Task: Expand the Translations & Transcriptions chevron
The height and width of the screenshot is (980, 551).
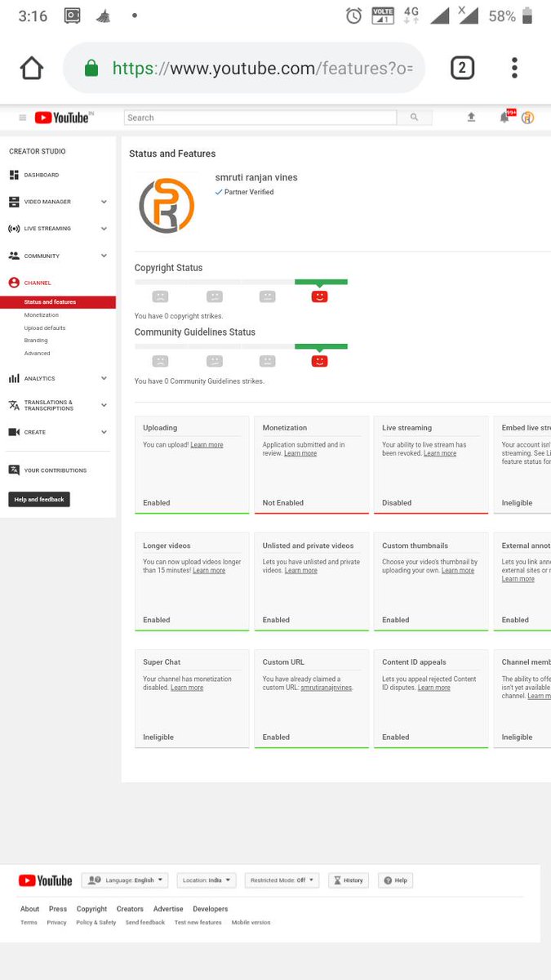Action: [104, 405]
